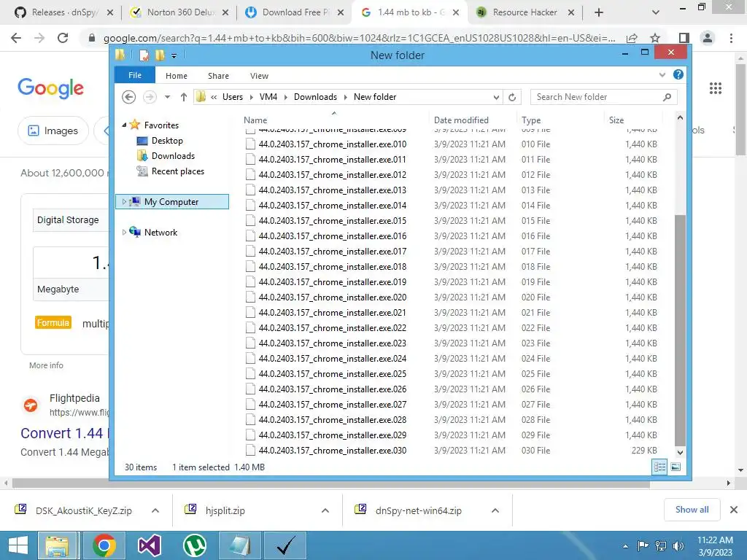Open address bar path history dropdown

pos(496,97)
